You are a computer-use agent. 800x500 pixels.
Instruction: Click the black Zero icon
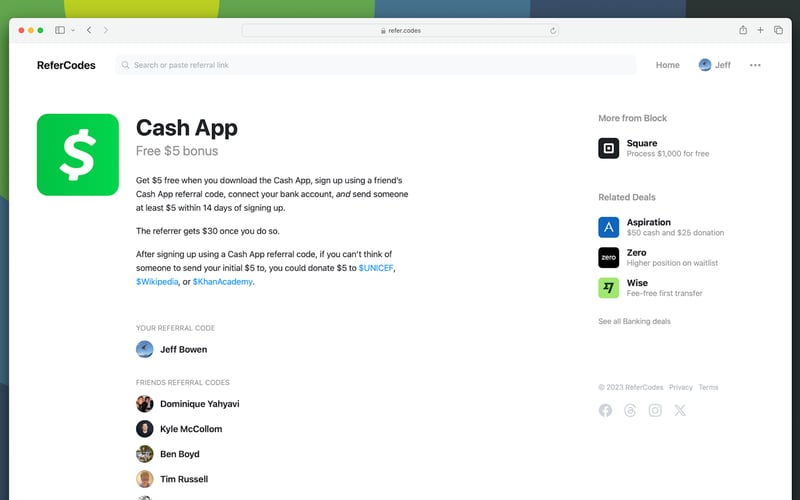point(609,258)
